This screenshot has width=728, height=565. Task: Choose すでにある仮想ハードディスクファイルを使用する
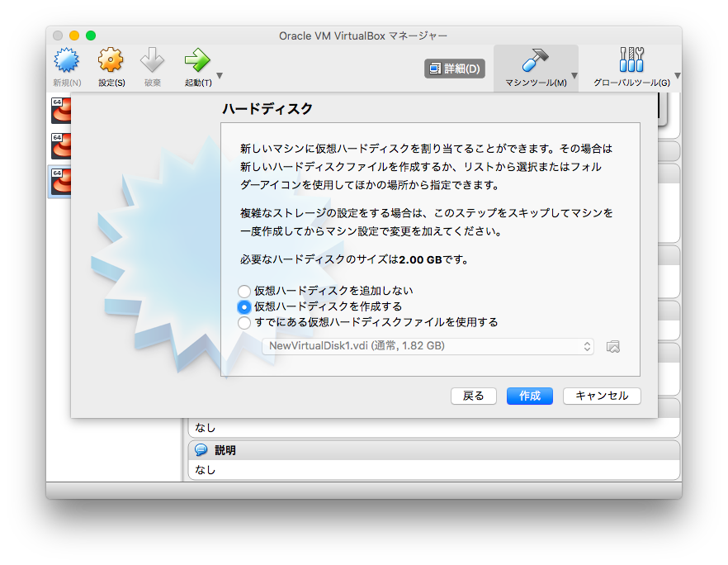(244, 322)
